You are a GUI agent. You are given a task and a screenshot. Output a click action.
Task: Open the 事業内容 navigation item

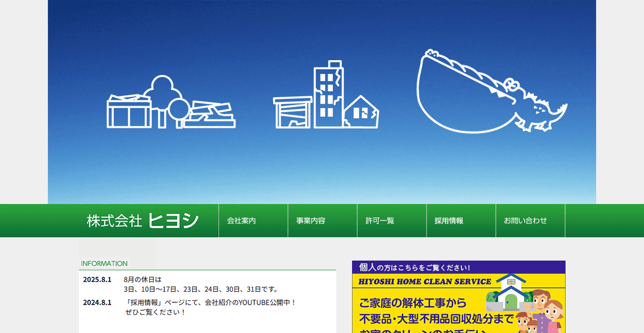coord(309,220)
